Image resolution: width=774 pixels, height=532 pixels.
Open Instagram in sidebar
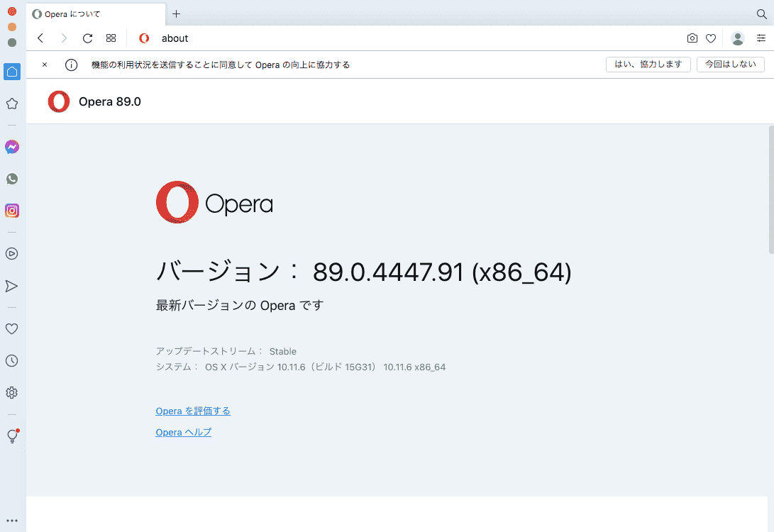pos(12,211)
